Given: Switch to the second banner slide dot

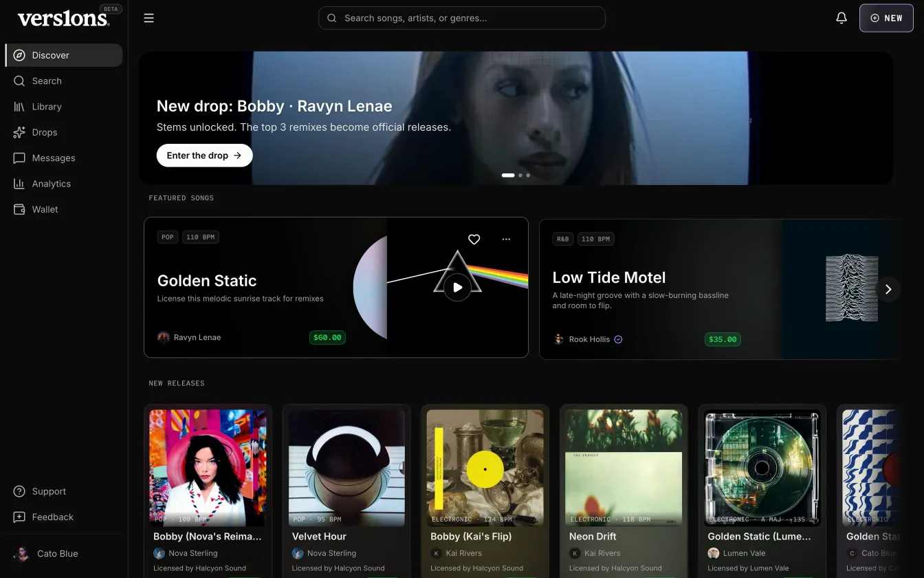Looking at the screenshot, I should click(x=520, y=175).
